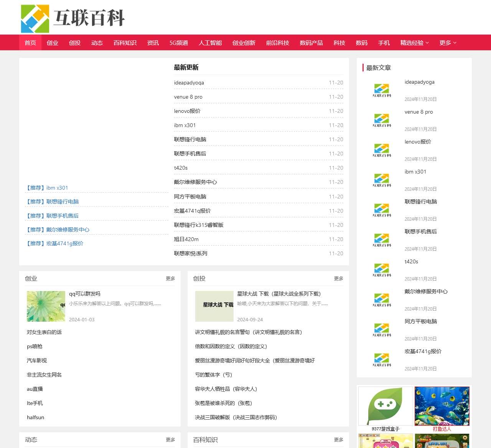491x448 pixels.
Task: Open ideapadyoga in the 最新更新 list
Action: [189, 83]
